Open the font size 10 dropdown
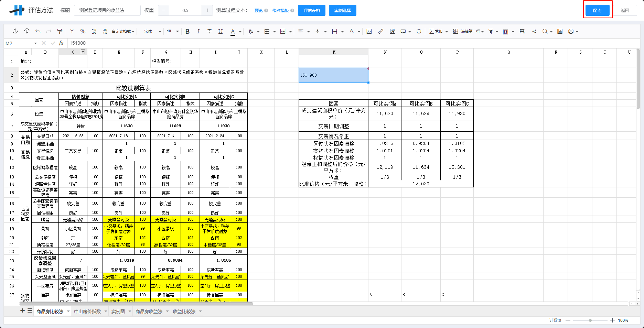Screen dimensions: 644x328 (x=172, y=31)
